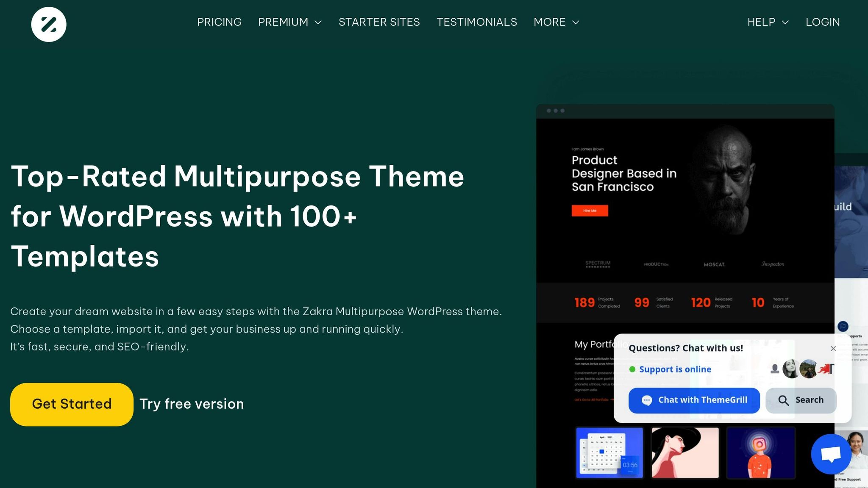Click the Product Designer headline in preview

624,173
